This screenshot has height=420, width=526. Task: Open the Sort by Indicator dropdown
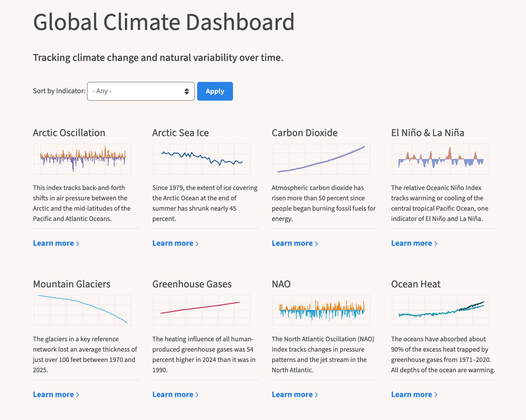coord(141,91)
